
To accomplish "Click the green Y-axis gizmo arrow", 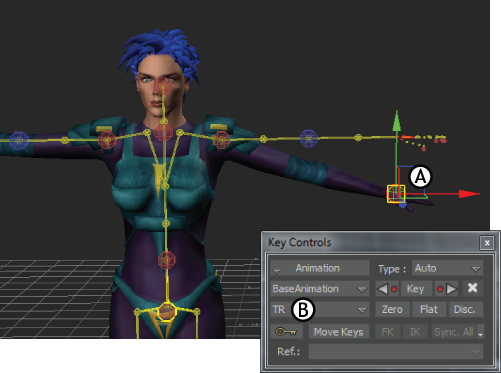I will pyautogui.click(x=396, y=121).
